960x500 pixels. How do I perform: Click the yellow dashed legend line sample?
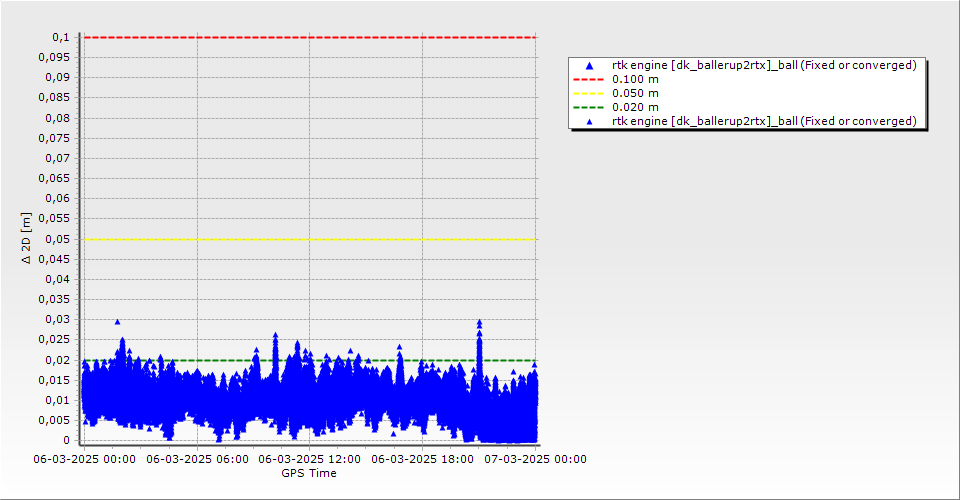(x=588, y=94)
